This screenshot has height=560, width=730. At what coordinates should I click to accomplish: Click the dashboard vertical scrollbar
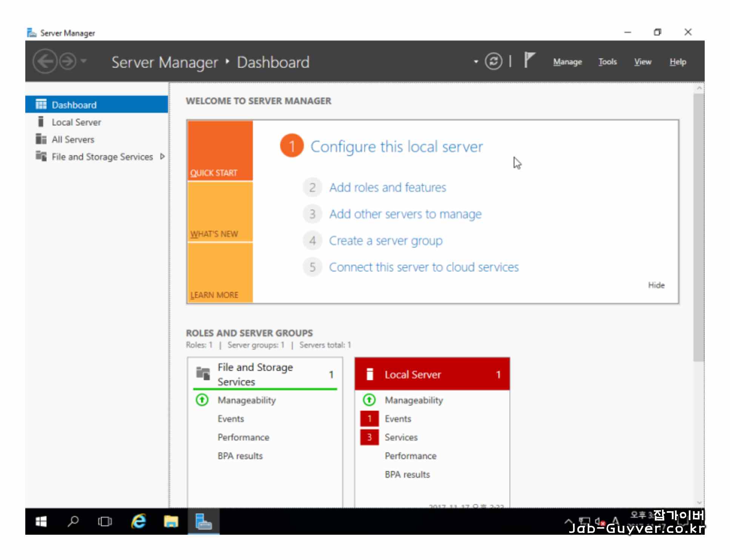point(698,226)
